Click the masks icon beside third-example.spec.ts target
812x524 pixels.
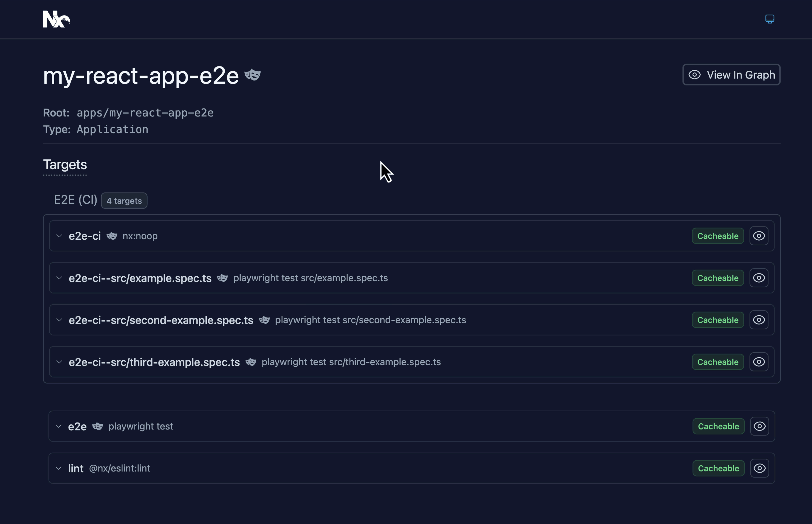251,362
